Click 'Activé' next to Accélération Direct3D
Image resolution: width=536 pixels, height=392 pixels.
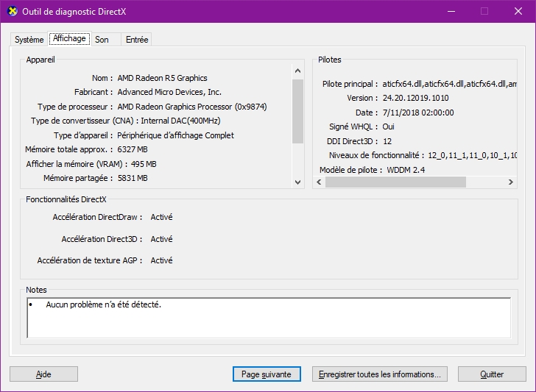[x=162, y=239]
